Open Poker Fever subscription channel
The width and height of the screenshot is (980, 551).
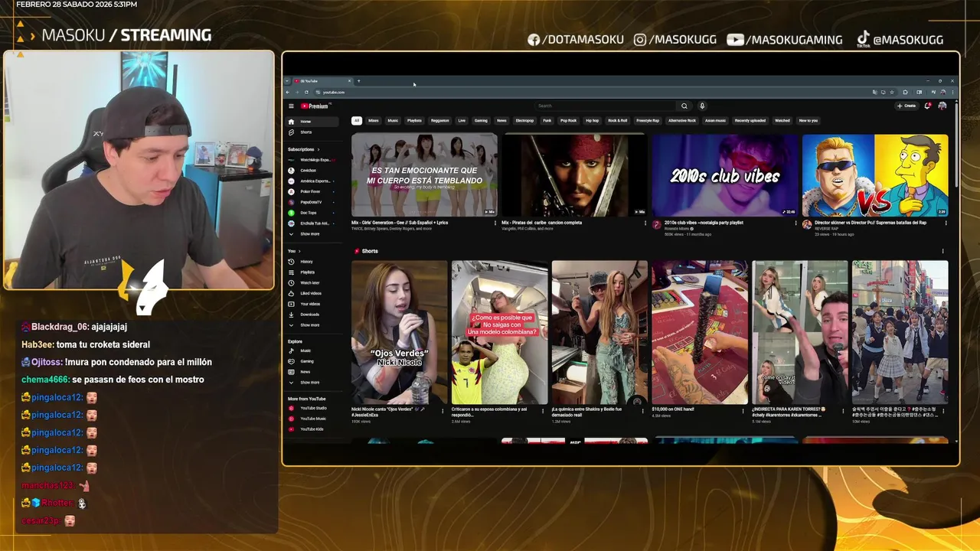point(312,191)
